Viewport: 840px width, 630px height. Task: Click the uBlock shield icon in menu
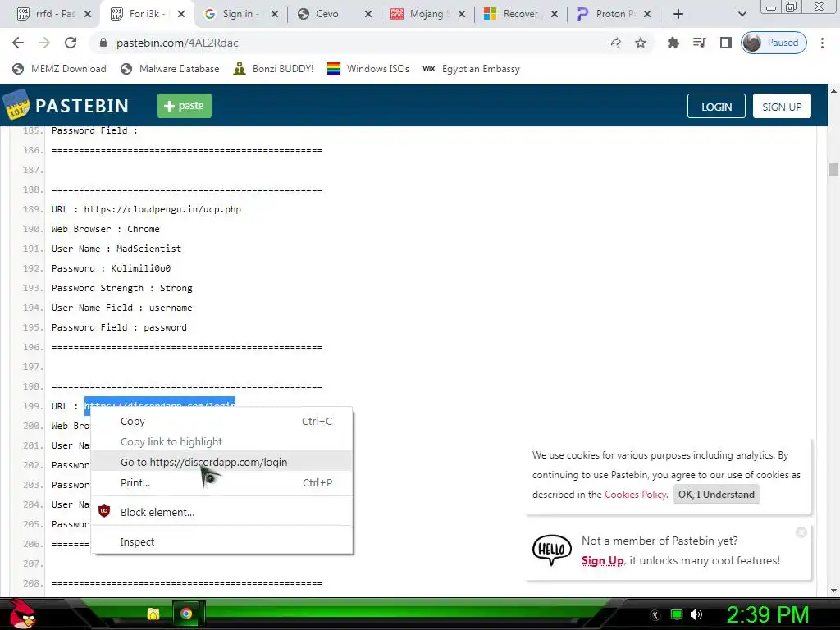click(x=104, y=511)
